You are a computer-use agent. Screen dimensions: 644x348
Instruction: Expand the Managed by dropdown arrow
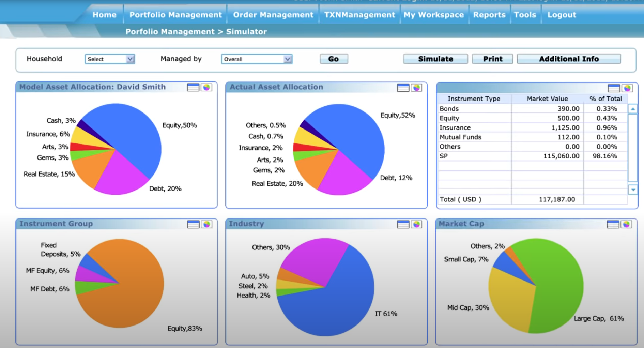tap(288, 59)
